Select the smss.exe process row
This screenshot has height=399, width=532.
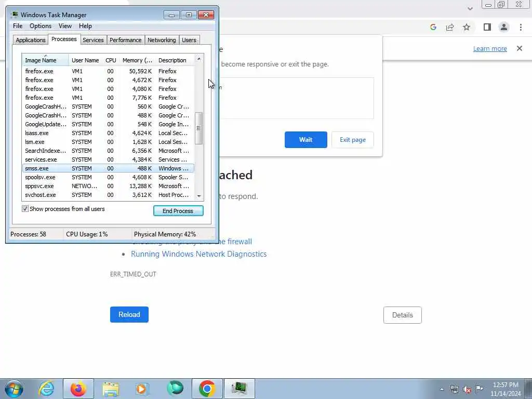[x=108, y=168]
